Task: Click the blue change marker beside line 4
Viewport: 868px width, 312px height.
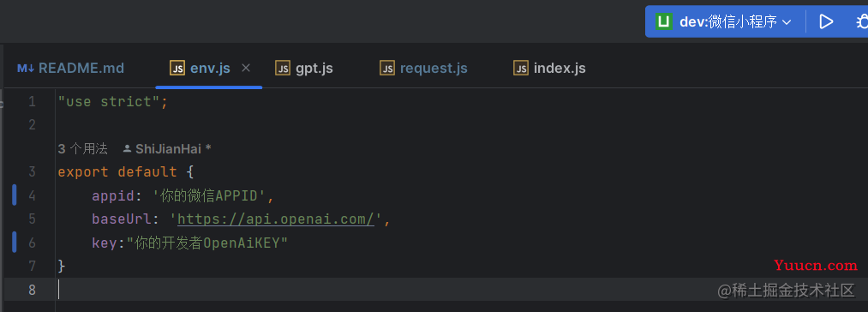Action: tap(15, 195)
